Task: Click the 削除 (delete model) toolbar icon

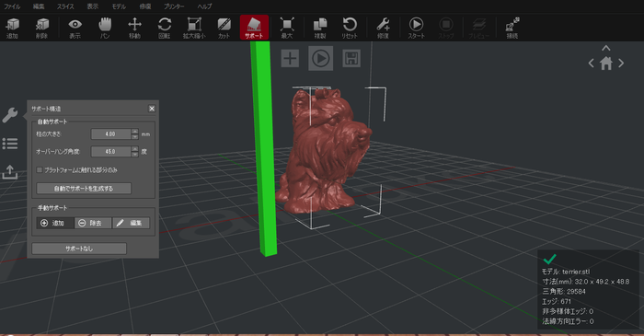Action: [41, 28]
